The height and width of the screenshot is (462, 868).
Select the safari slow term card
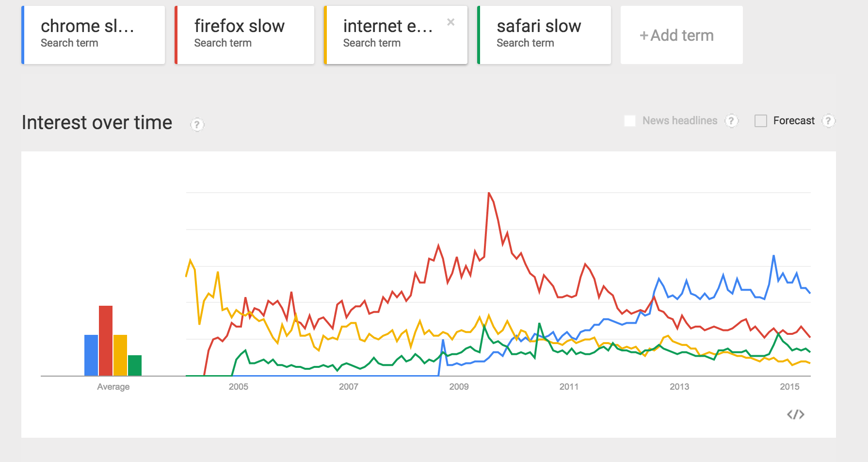(544, 35)
